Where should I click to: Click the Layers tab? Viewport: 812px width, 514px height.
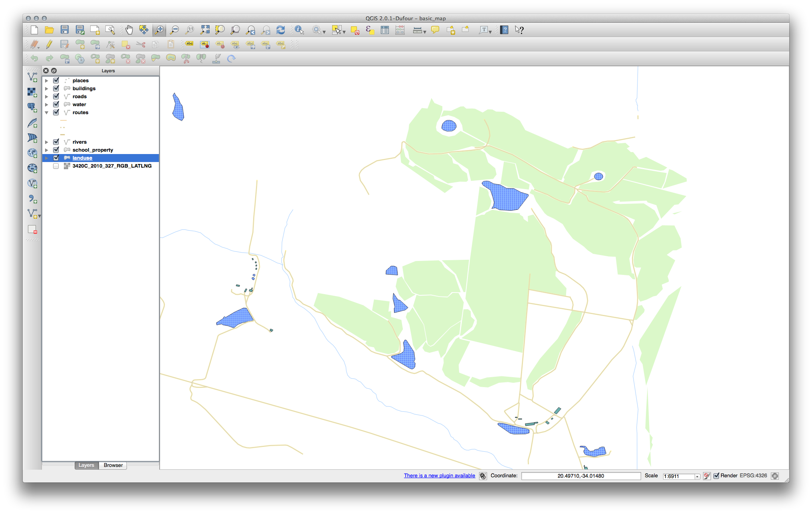pos(86,465)
